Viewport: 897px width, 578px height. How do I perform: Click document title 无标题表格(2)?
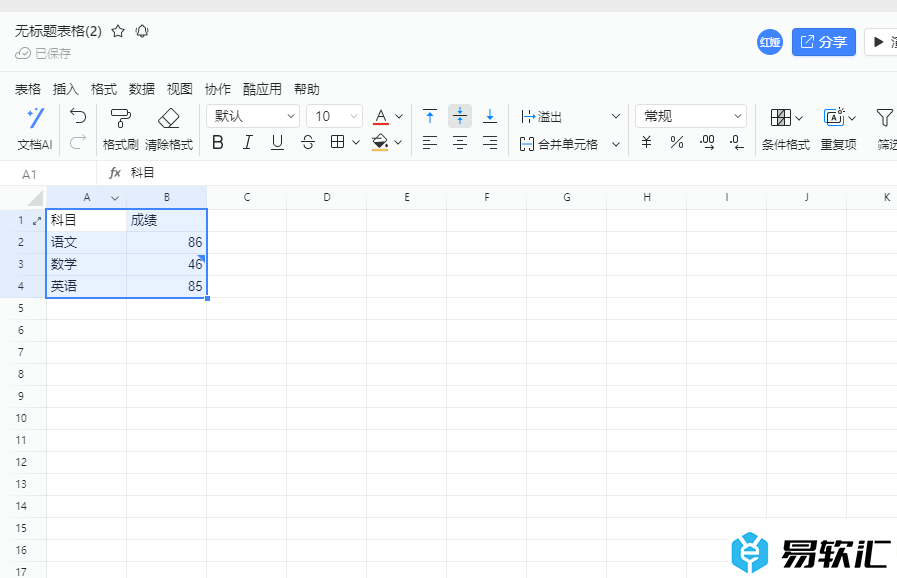[58, 31]
